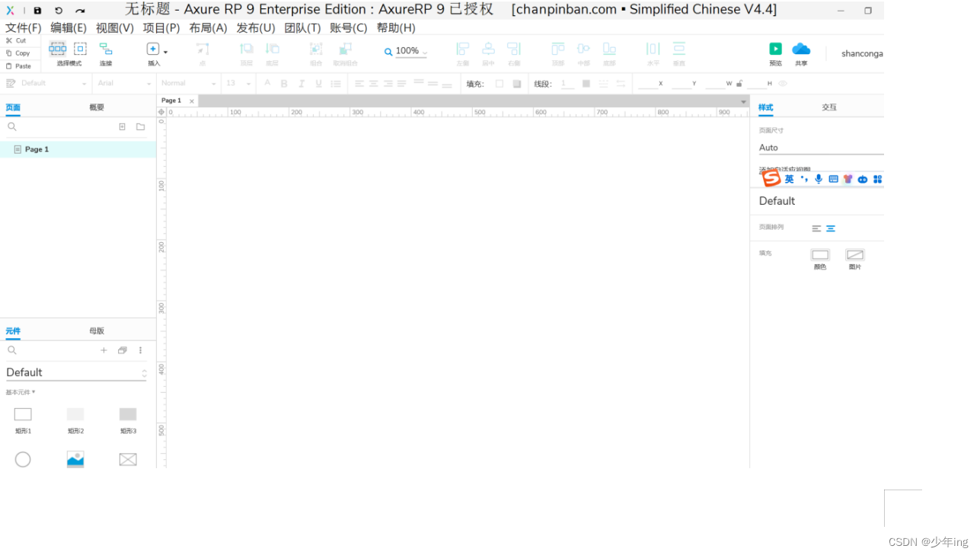Click the 组合 group icon
Image resolution: width=980 pixels, height=555 pixels.
[x=316, y=49]
